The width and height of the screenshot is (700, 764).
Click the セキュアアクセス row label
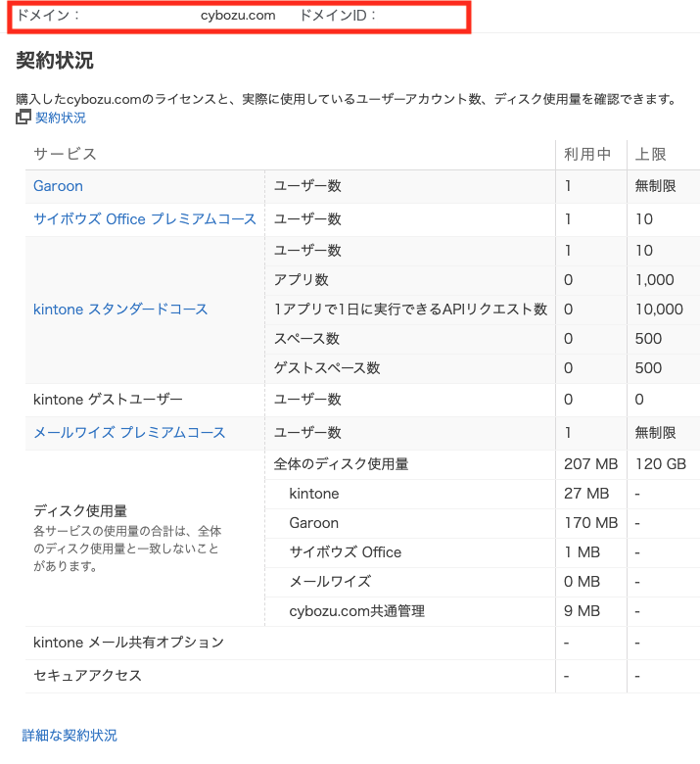pyautogui.click(x=87, y=676)
